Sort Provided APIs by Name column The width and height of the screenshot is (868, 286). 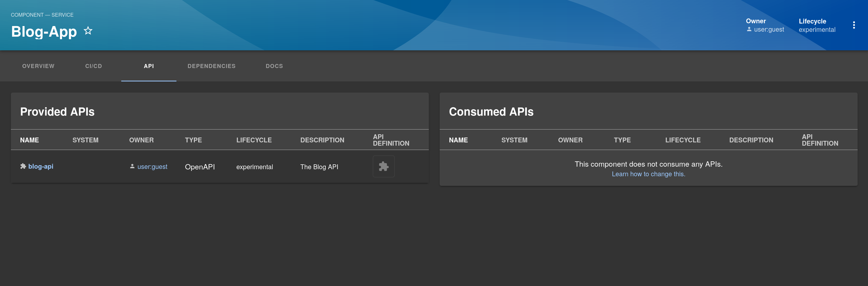point(29,140)
